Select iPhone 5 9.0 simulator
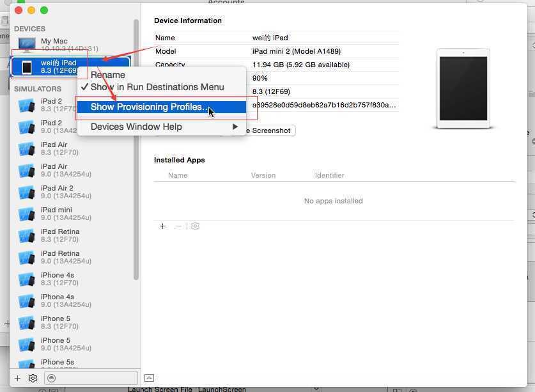Screen dimensions: 535x392 74,344
